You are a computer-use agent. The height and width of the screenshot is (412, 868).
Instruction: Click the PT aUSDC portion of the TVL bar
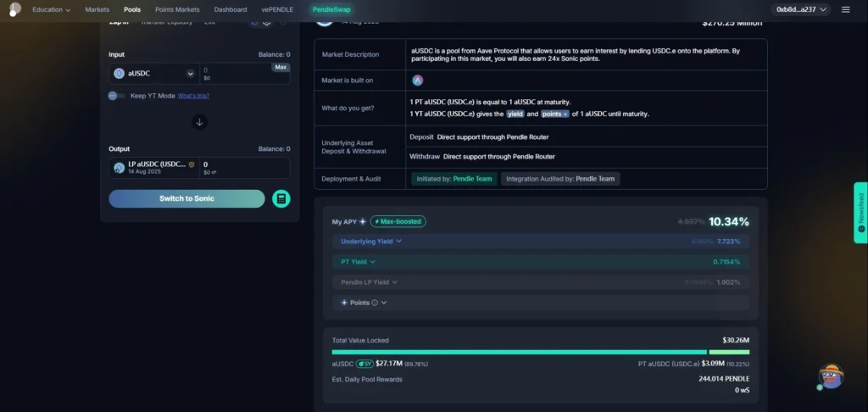click(x=729, y=352)
